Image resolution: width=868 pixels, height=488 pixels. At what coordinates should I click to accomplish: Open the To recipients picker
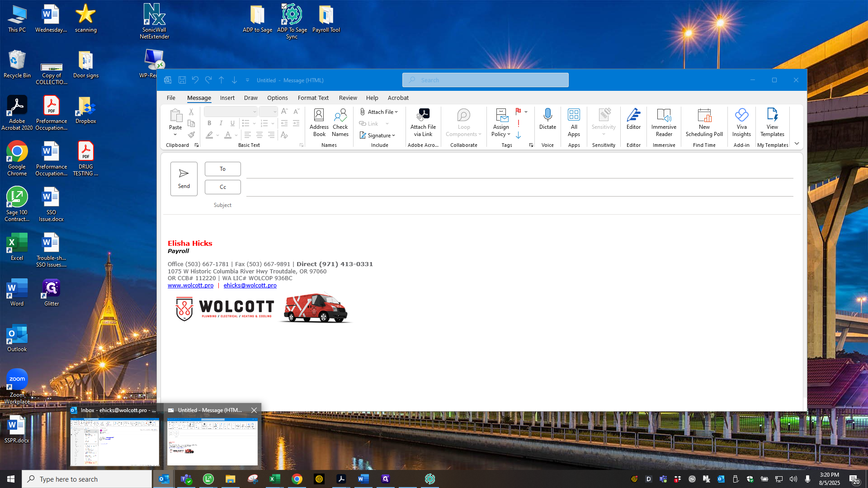tap(222, 169)
